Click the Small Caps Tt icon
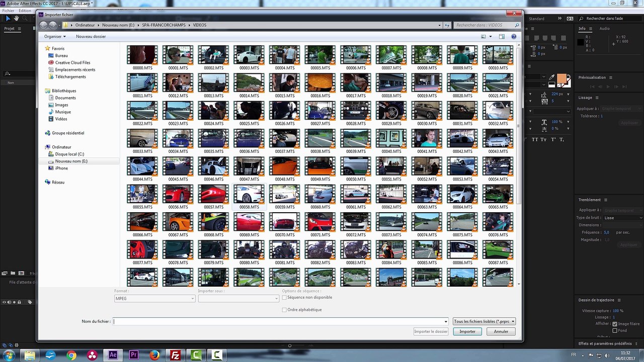 coord(544,139)
